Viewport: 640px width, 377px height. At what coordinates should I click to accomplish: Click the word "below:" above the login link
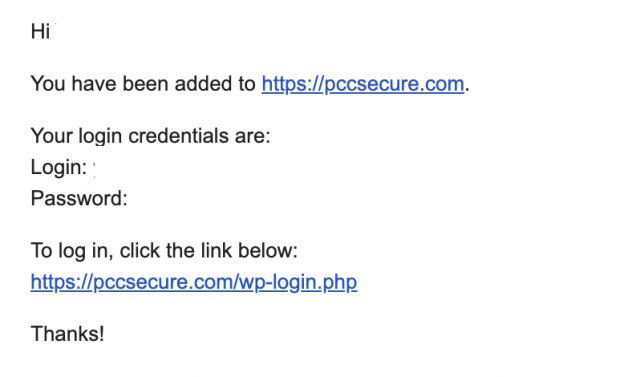[x=268, y=251]
